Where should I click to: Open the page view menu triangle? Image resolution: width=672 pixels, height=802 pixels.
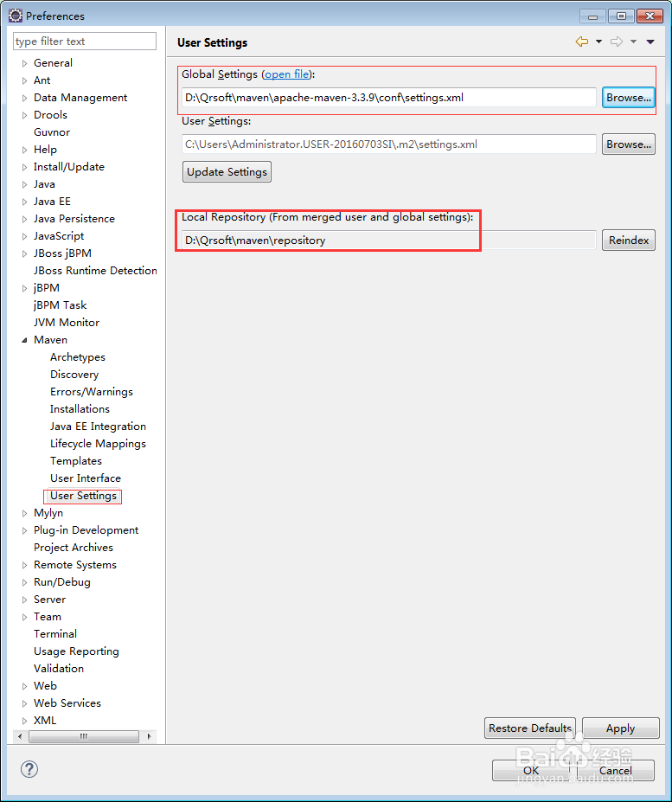point(650,42)
